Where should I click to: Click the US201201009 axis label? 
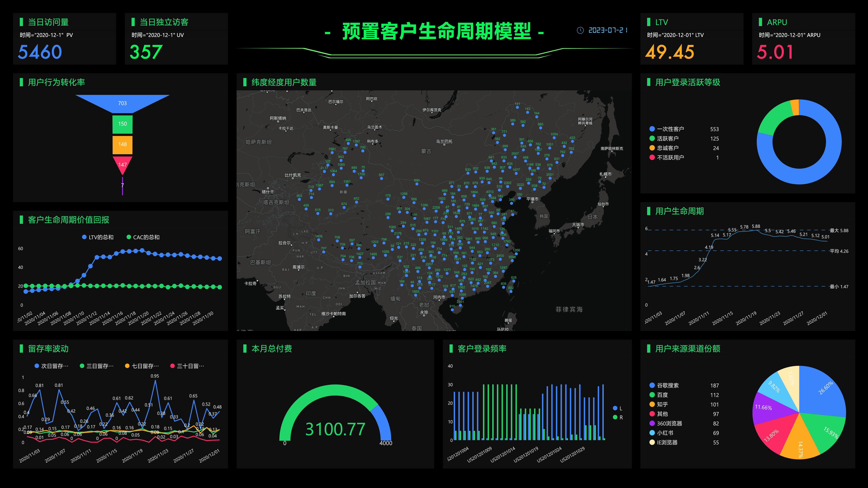479,455
